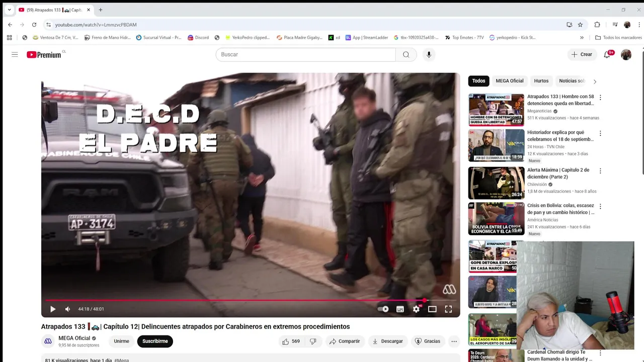Click the magnifier search button
644x362 pixels.
(x=406, y=54)
